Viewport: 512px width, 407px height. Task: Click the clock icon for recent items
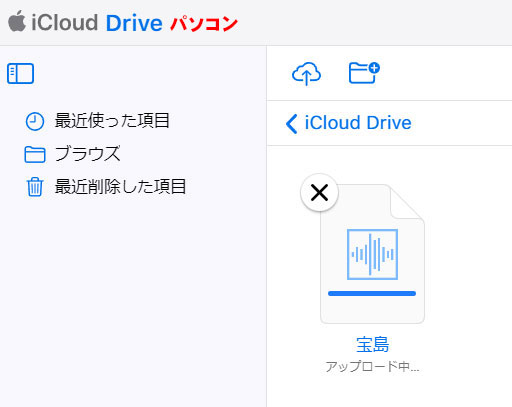pos(35,121)
